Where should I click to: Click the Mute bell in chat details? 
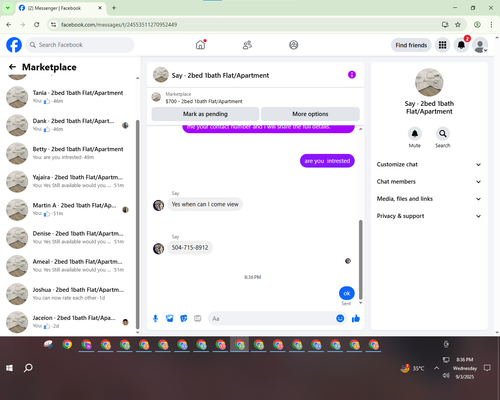point(415,134)
